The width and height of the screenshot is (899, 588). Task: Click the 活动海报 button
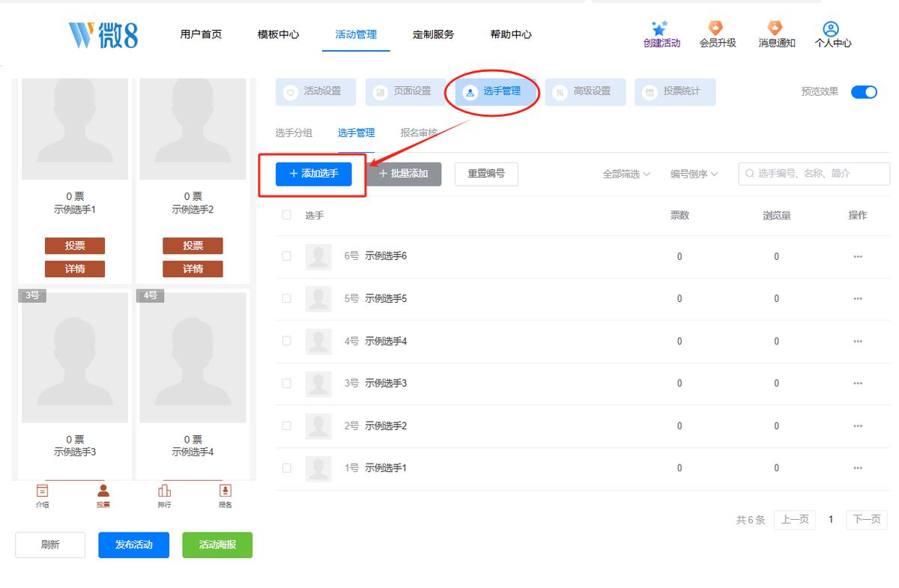(x=217, y=545)
